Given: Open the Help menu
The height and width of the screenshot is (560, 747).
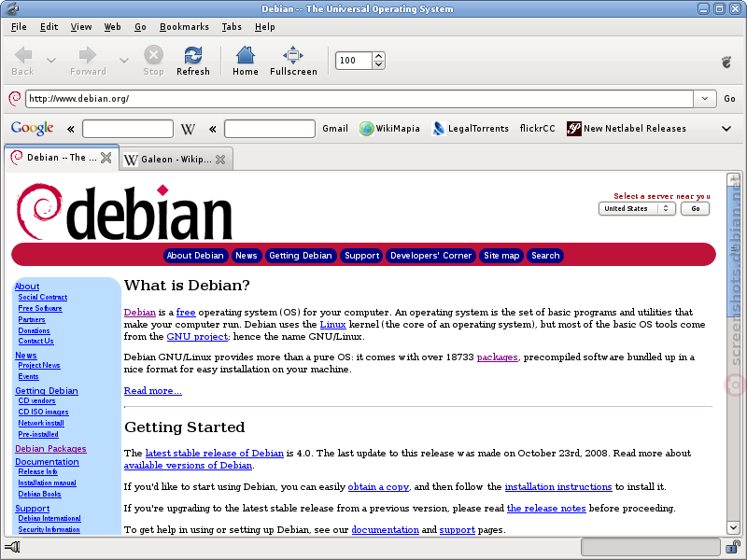Looking at the screenshot, I should 265,27.
